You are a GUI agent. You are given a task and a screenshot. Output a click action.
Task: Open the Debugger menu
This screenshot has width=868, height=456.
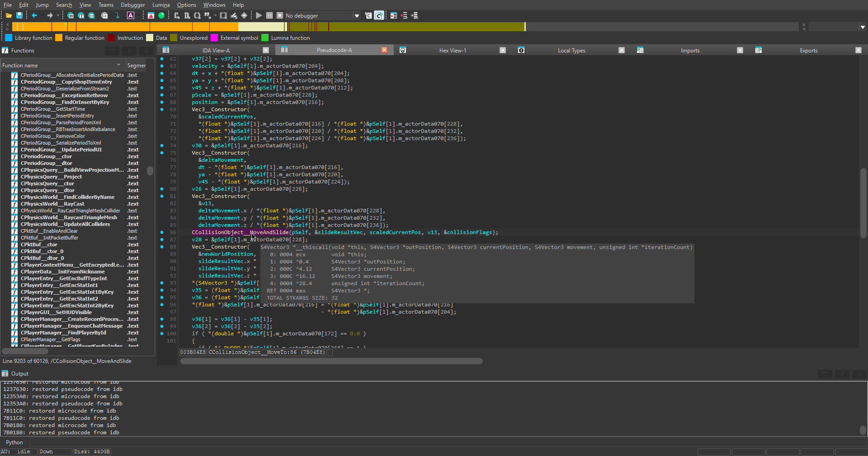click(133, 5)
